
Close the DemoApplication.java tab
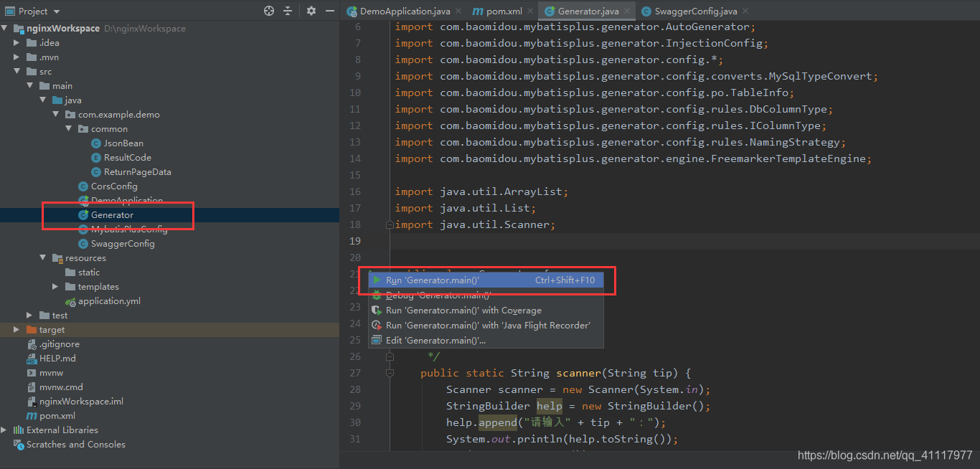458,11
